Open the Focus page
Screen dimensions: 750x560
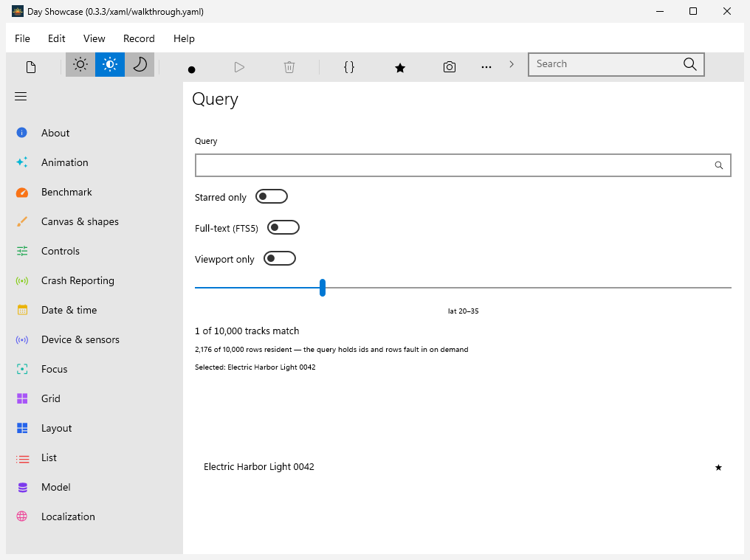pyautogui.click(x=94, y=369)
